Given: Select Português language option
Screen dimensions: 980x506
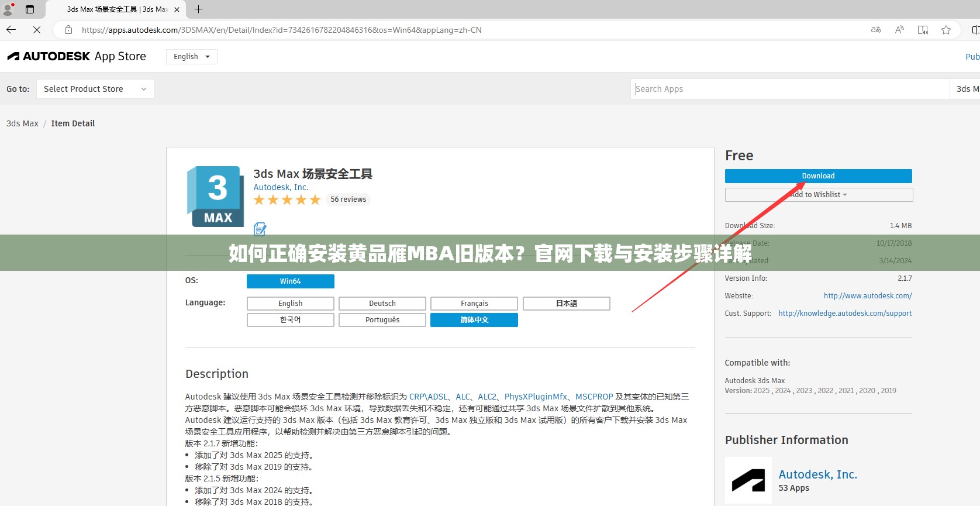Looking at the screenshot, I should (x=382, y=320).
